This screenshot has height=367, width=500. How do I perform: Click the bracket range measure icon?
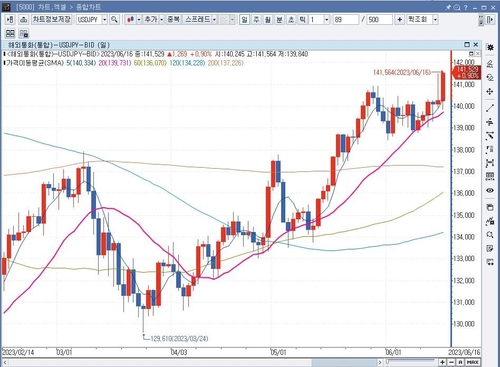(x=490, y=149)
